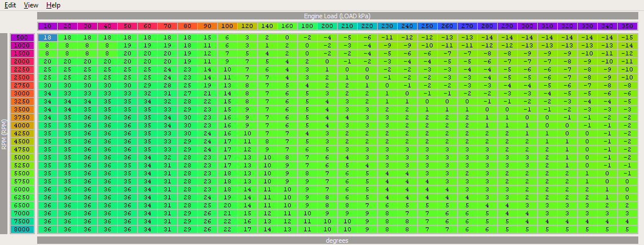Open the Edit menu
Screen dimensions: 644x245
[x=10, y=5]
